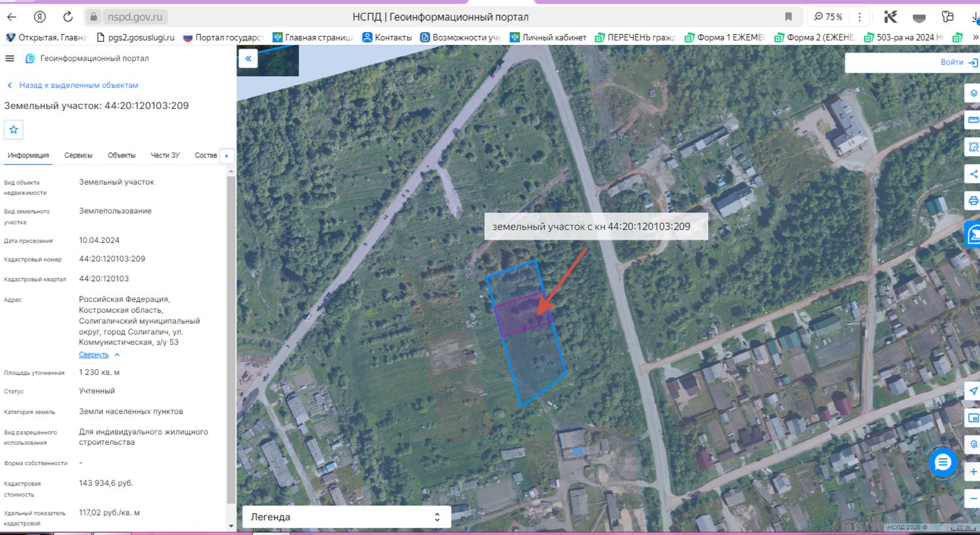Bookmark the page using address bar flag
980x535 pixels.
[789, 17]
